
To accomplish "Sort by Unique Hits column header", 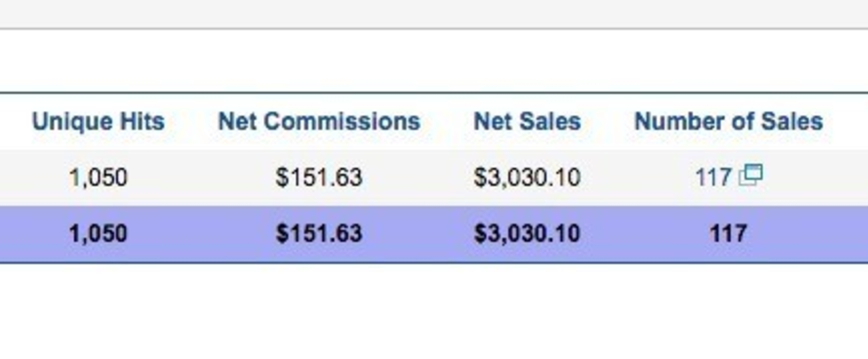I will [x=98, y=121].
